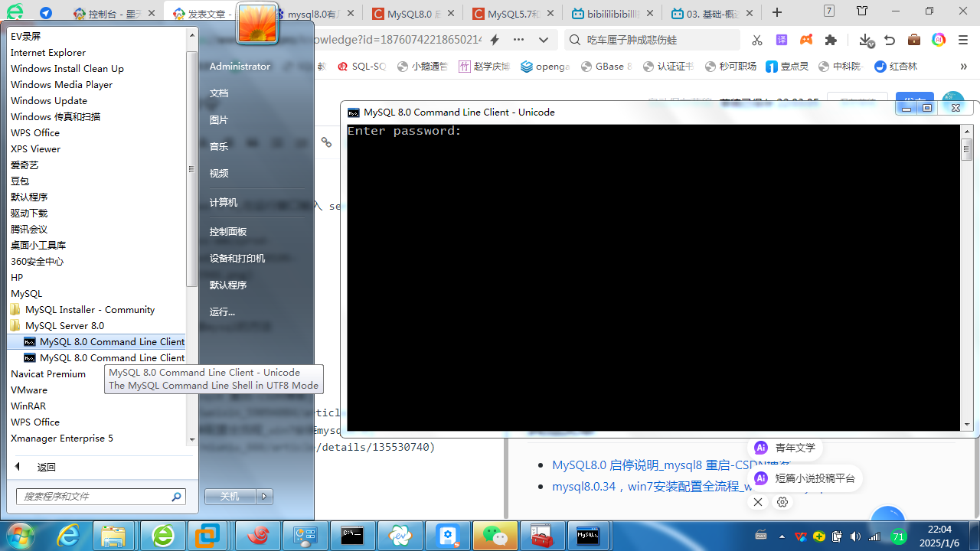
Task: Click the undo arrow toolbar icon
Action: point(890,40)
